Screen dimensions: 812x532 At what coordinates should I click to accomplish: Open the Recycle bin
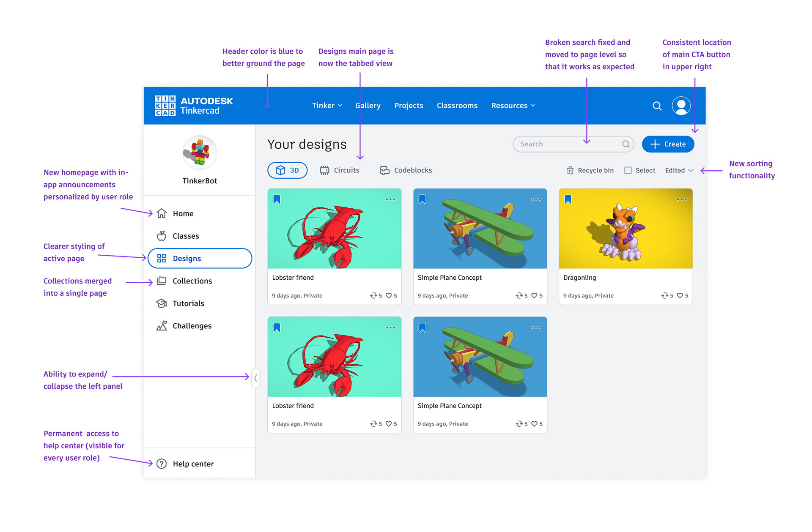590,170
